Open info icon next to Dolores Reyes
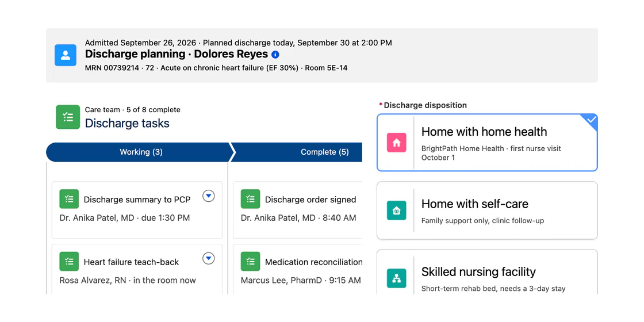644x322 pixels. tap(275, 55)
